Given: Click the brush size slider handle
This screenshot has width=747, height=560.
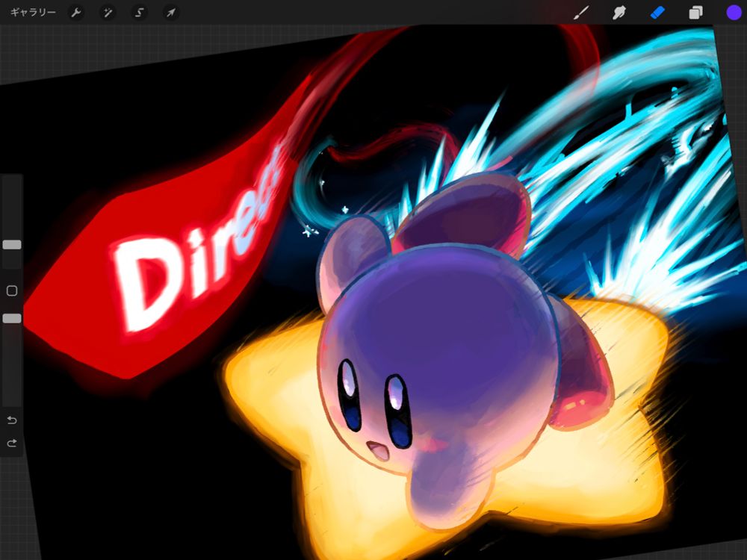Looking at the screenshot, I should tap(12, 245).
